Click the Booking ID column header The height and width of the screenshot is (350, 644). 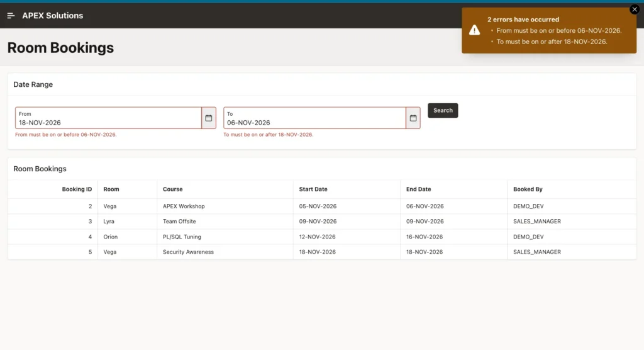click(x=77, y=189)
